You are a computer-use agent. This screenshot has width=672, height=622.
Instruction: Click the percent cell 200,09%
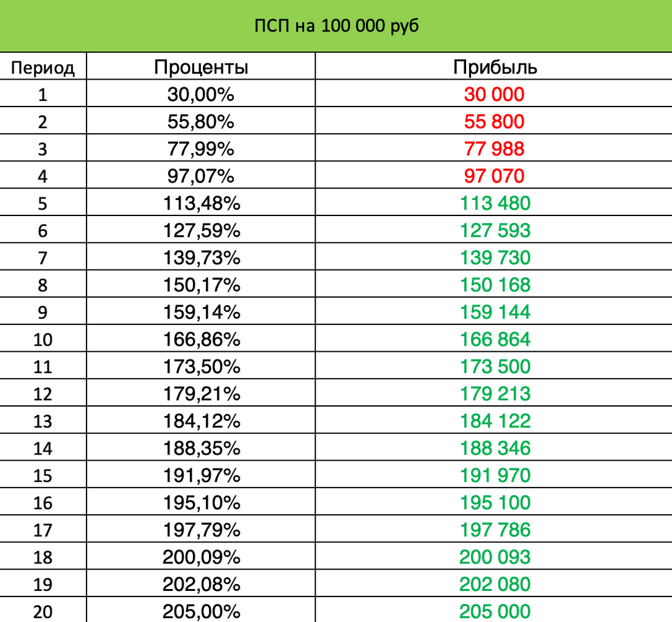pyautogui.click(x=201, y=557)
